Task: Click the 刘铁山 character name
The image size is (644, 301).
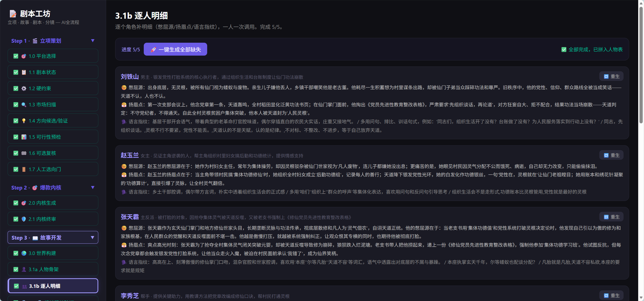Action: pos(130,77)
